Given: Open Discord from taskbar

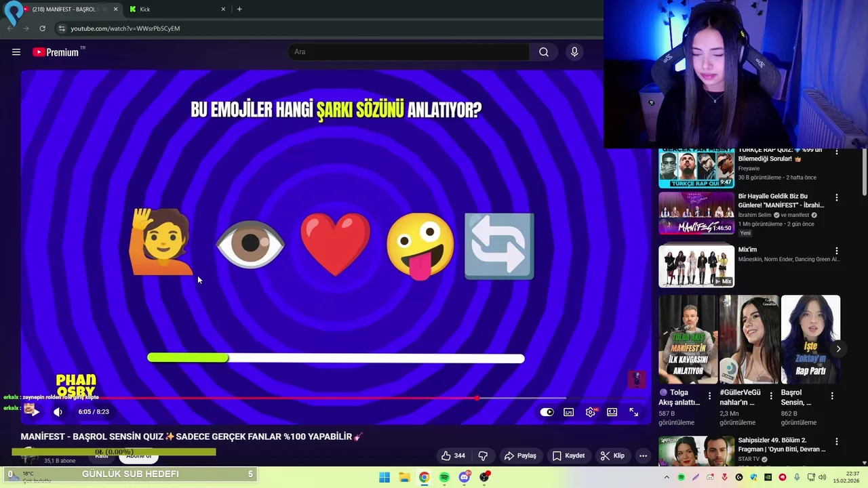Looking at the screenshot, I should 465,477.
